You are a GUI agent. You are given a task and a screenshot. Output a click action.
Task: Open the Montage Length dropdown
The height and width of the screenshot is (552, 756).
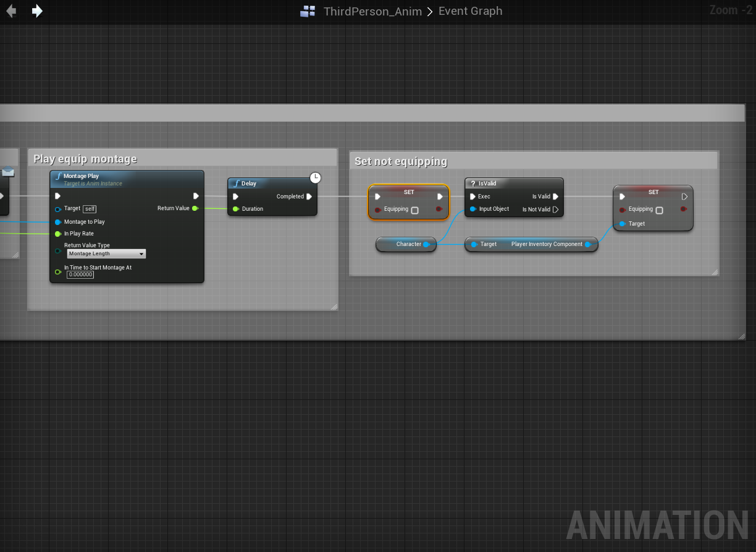(106, 254)
